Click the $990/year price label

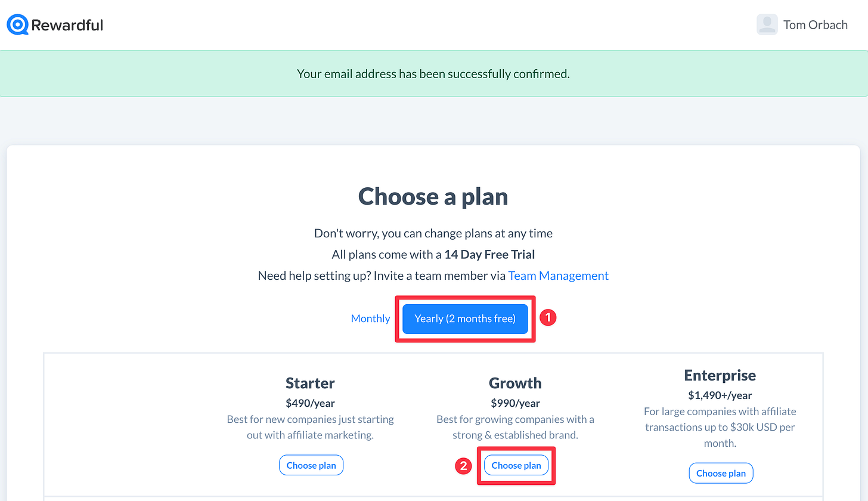point(515,403)
